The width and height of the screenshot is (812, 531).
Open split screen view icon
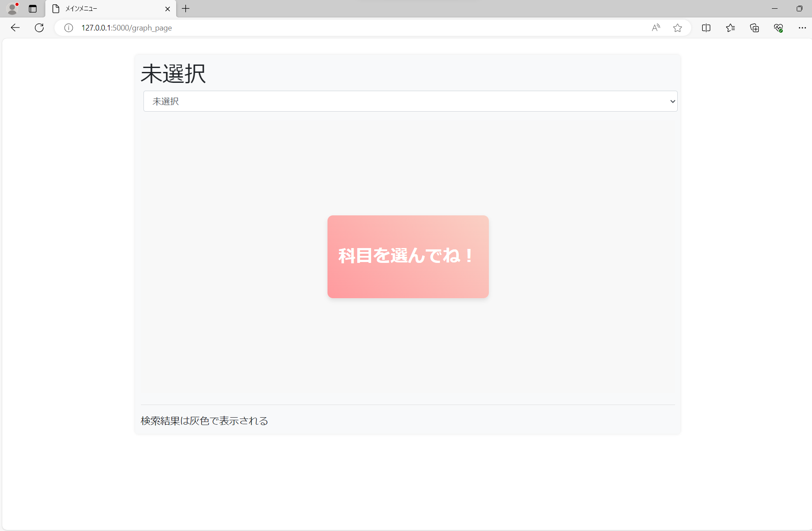coord(706,28)
